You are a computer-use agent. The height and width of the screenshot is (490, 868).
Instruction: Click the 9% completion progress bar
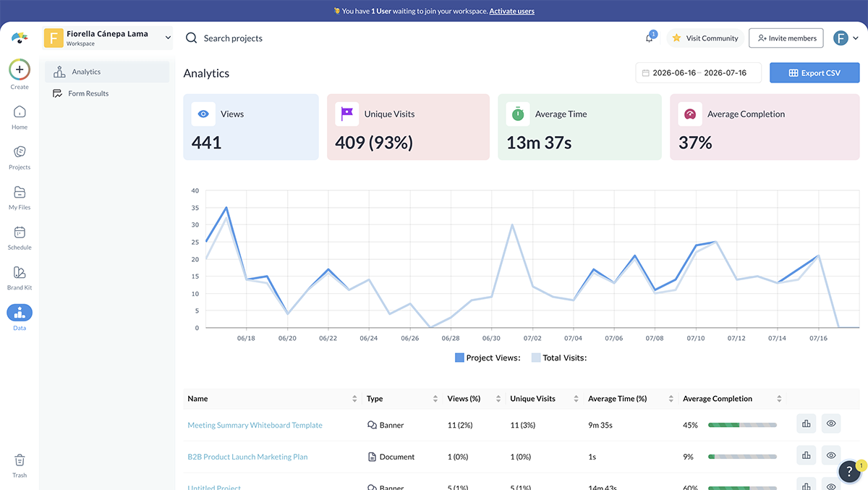742,457
